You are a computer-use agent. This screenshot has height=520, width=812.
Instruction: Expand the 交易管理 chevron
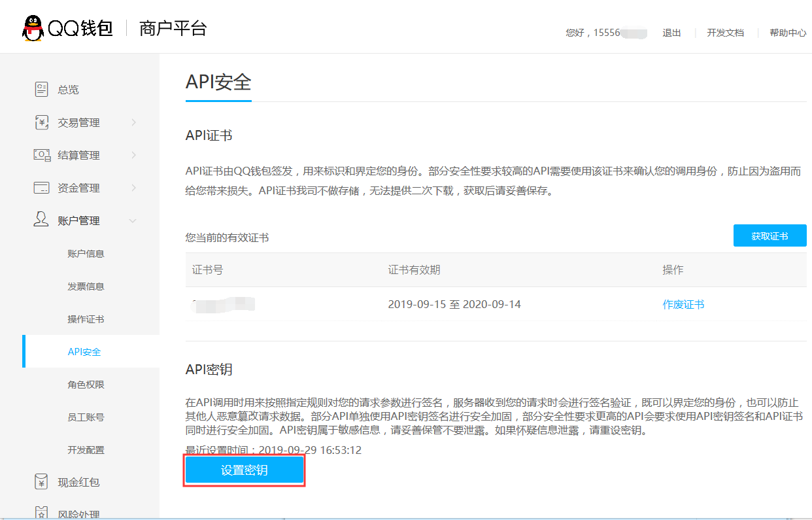point(133,122)
